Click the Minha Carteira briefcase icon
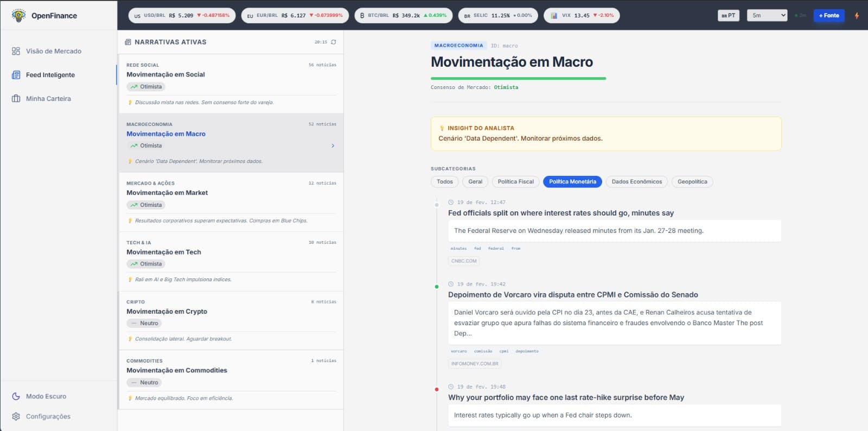868x431 pixels. click(16, 99)
